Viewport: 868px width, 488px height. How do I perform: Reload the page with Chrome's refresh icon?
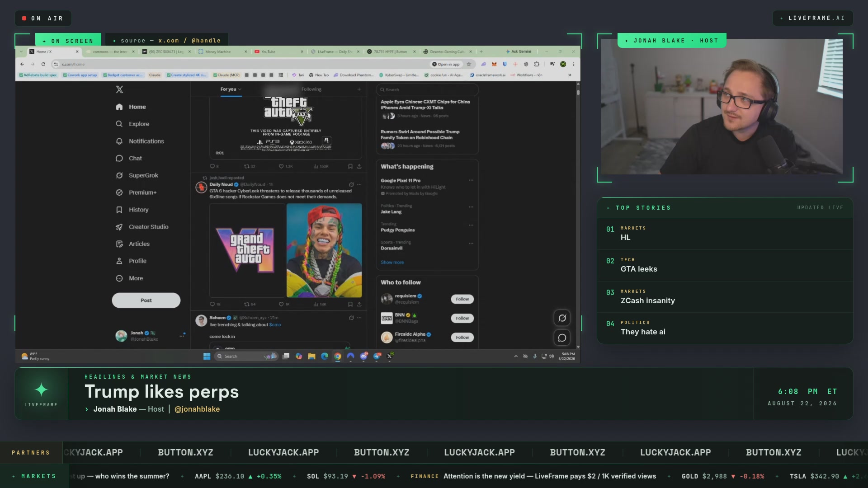[x=43, y=64]
